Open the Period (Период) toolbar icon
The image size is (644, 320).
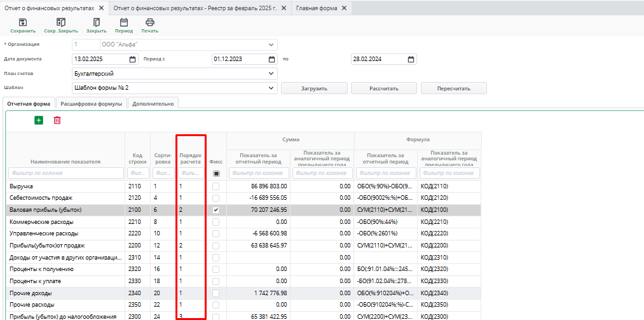pyautogui.click(x=124, y=22)
